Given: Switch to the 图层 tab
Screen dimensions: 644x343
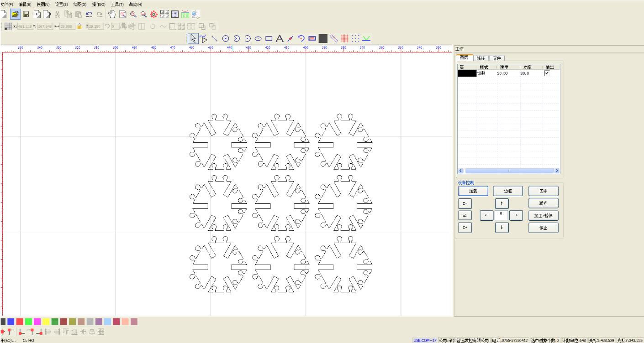Looking at the screenshot, I should tap(464, 57).
